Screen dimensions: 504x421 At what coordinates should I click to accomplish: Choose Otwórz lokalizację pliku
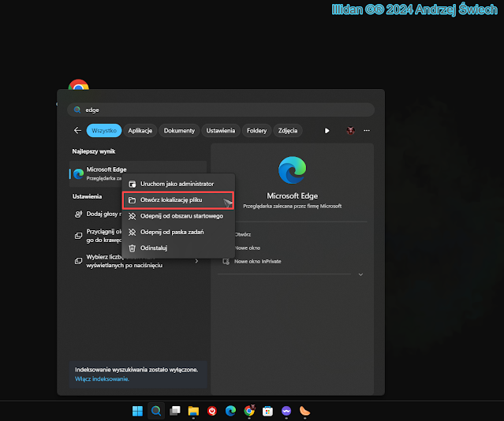178,200
